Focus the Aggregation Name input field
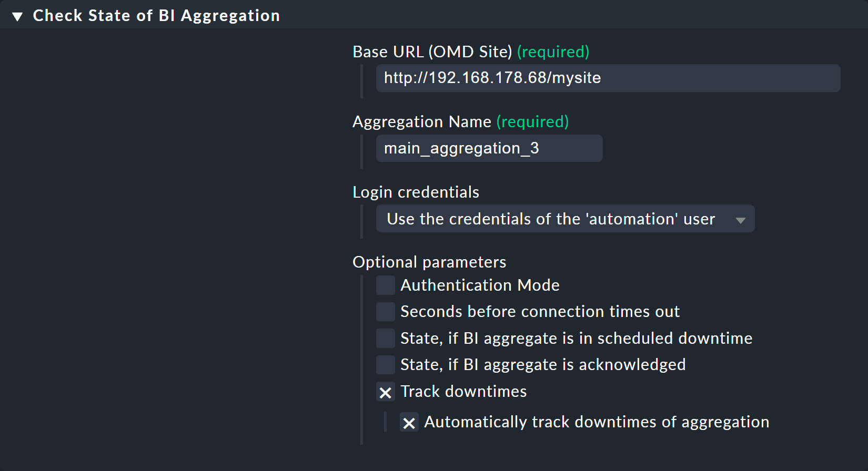 (x=489, y=149)
